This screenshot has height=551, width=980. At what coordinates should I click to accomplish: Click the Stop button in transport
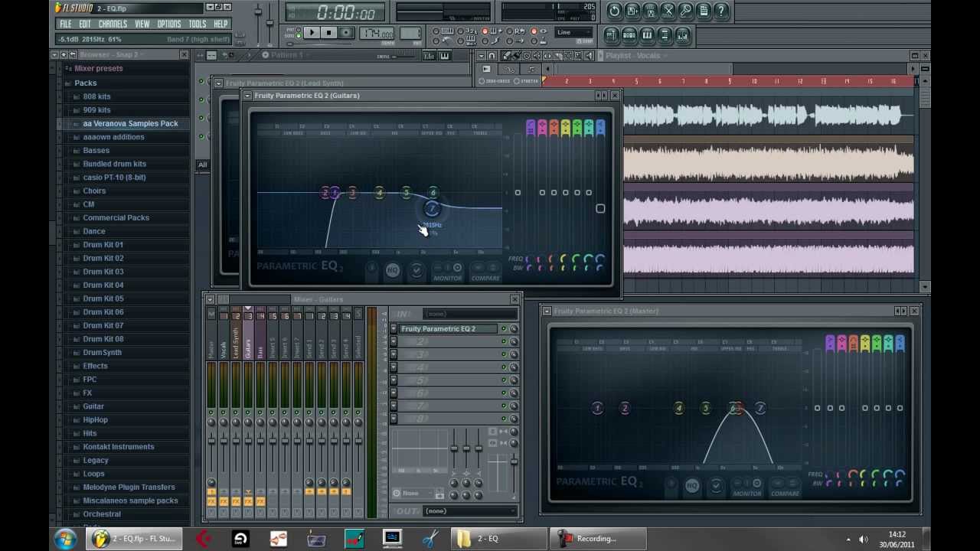328,32
